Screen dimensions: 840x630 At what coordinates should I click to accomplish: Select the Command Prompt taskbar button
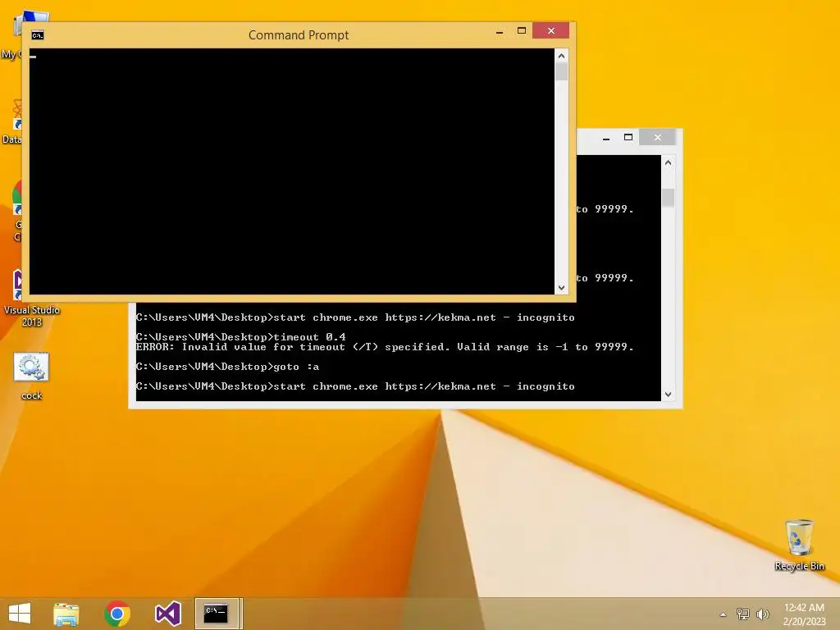[x=218, y=614]
